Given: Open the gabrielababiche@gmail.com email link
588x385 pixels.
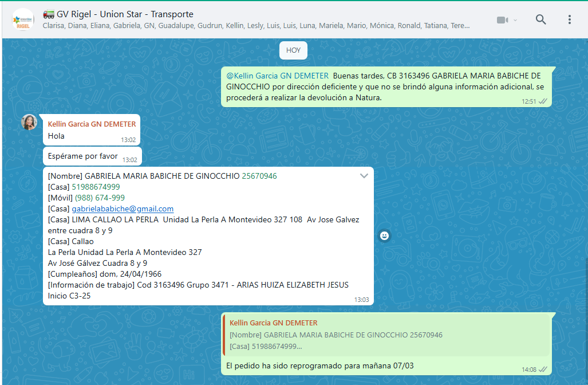Looking at the screenshot, I should tap(123, 209).
